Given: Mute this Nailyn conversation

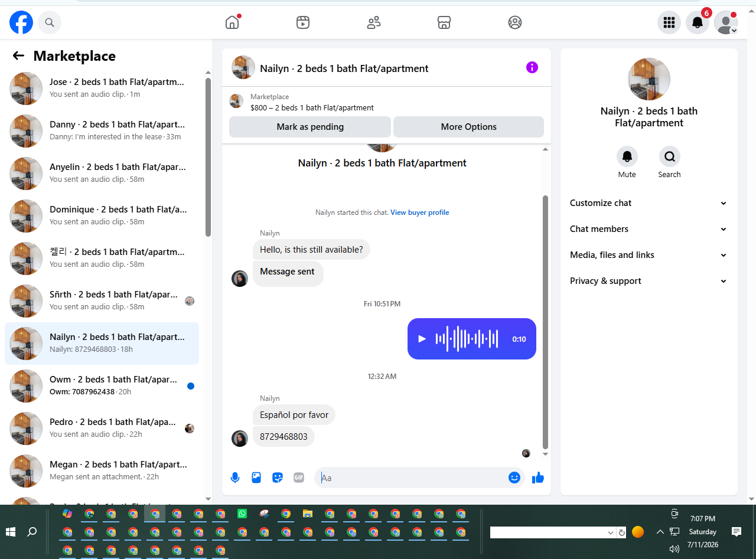Looking at the screenshot, I should pos(627,156).
